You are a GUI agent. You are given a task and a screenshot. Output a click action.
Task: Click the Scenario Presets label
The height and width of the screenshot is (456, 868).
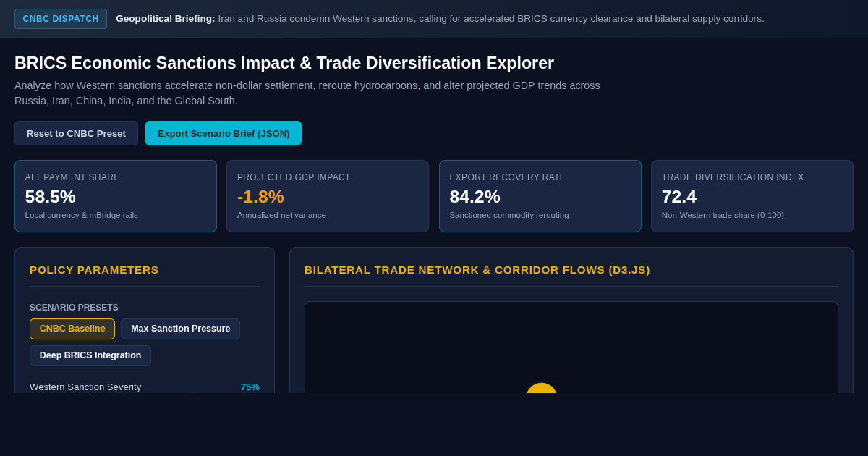74,308
